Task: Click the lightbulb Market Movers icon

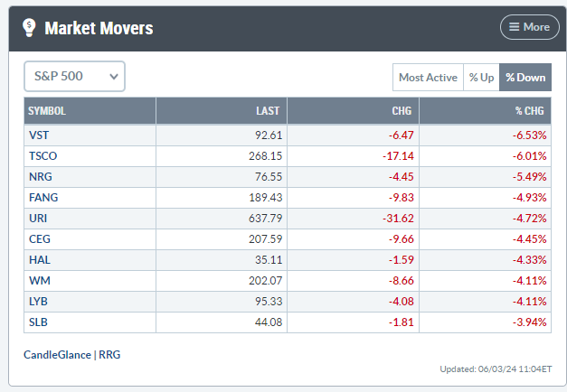Action: tap(29, 28)
